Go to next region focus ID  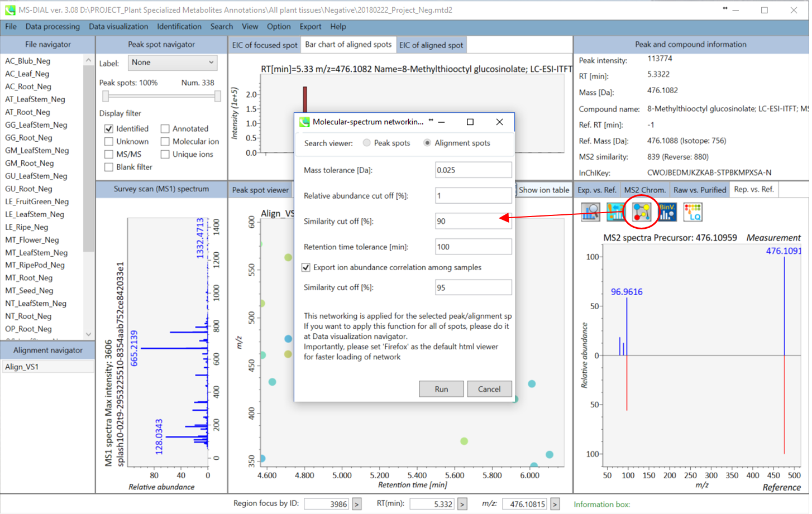point(357,504)
